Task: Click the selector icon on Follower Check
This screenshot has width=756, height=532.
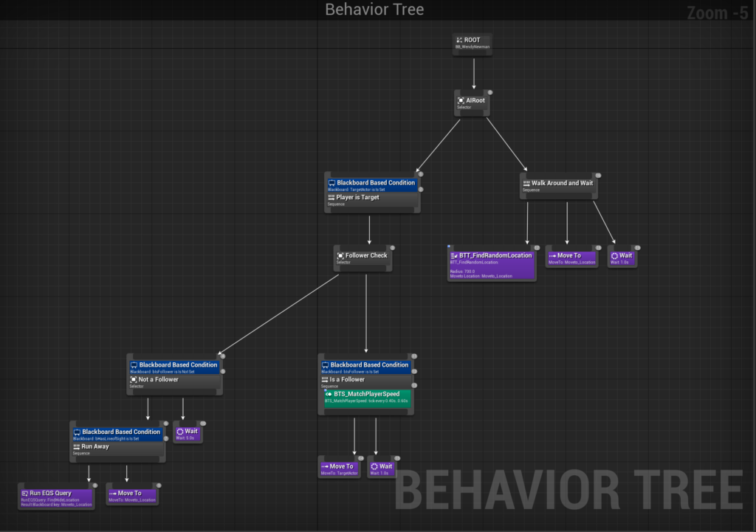Action: point(340,256)
